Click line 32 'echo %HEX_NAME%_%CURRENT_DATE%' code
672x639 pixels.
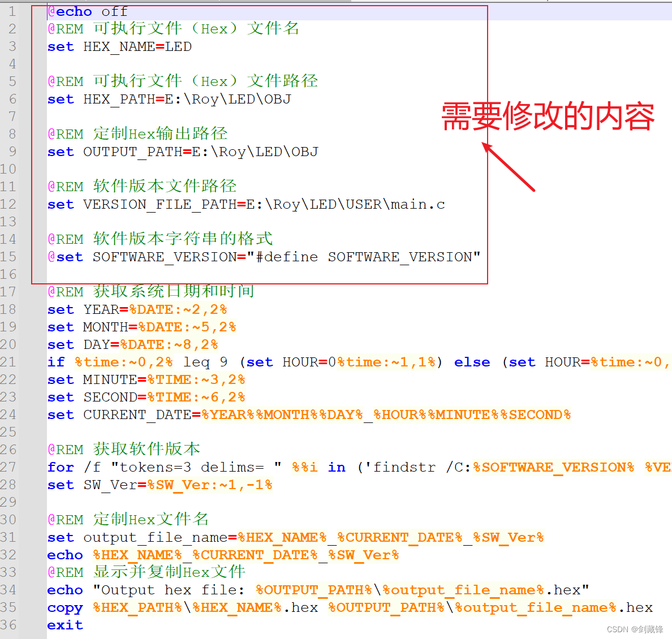[x=223, y=555]
